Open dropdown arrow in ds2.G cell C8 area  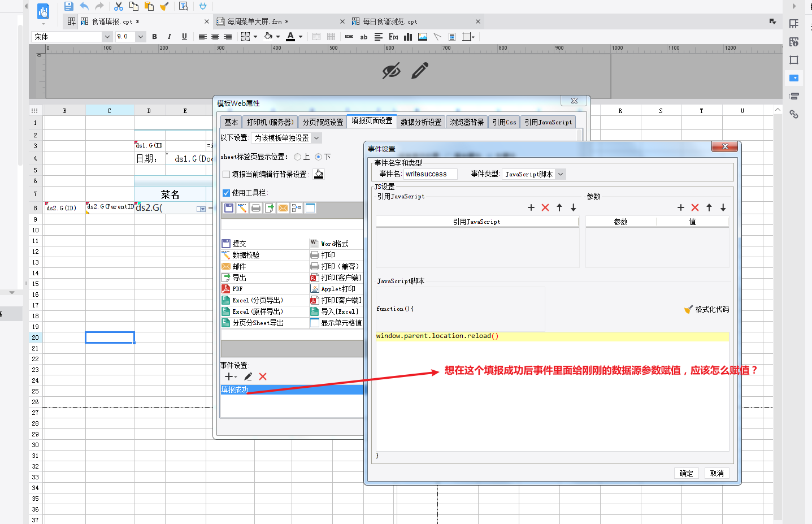[201, 209]
